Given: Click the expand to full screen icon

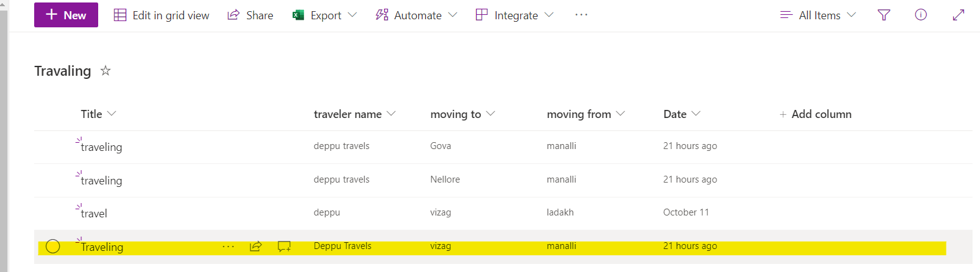Looking at the screenshot, I should [x=958, y=15].
